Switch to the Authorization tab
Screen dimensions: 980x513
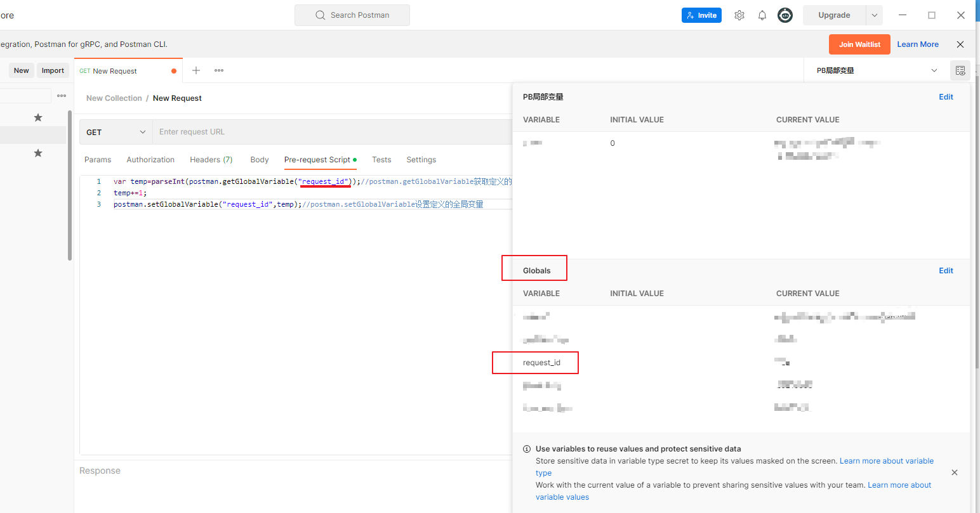pos(150,160)
